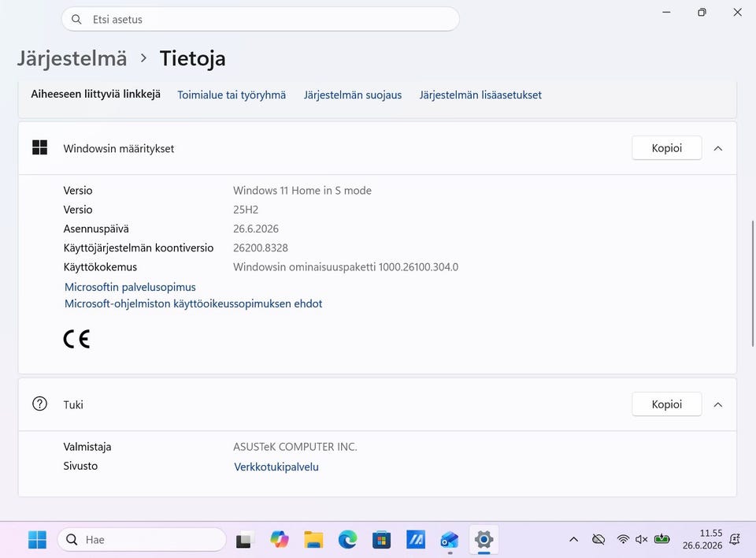Restore down the Settings window
This screenshot has height=558, width=756.
pyautogui.click(x=702, y=12)
